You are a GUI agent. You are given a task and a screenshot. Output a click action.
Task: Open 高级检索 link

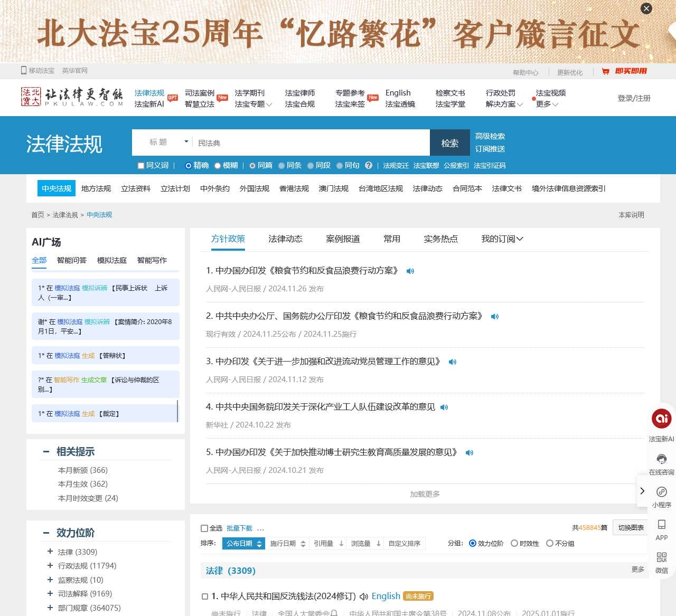tap(490, 136)
